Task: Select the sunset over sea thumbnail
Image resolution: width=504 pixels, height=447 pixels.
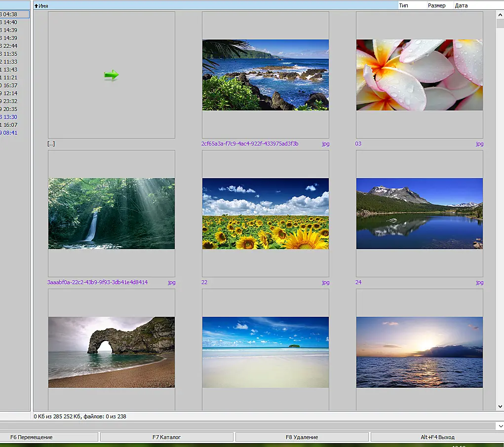Action: tap(420, 352)
